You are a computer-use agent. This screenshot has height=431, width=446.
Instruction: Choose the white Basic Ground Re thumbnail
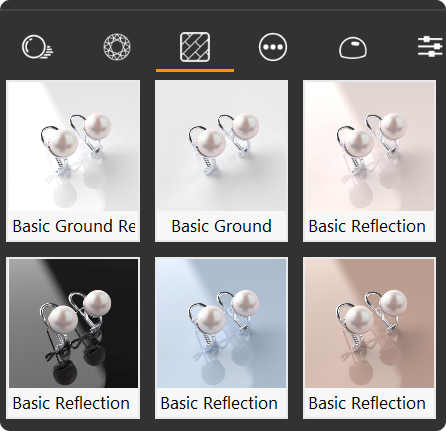73,146
